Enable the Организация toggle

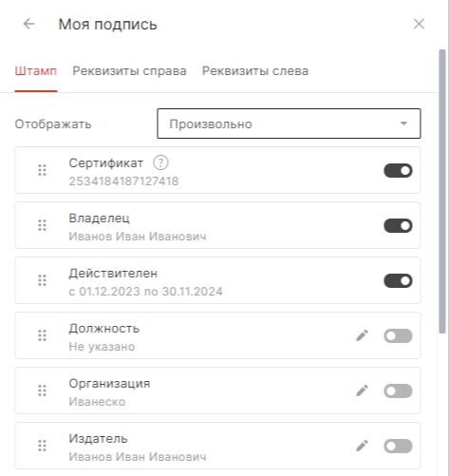[398, 390]
